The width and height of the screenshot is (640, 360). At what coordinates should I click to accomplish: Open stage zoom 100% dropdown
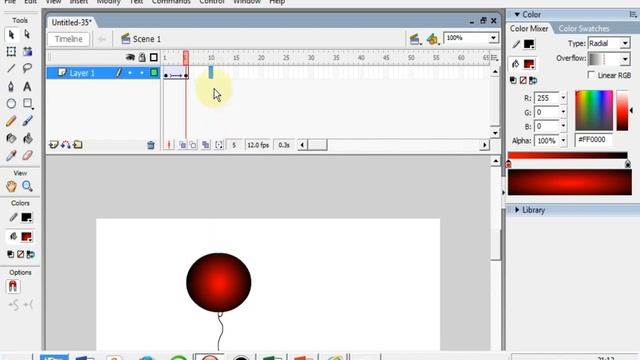pyautogui.click(x=493, y=38)
